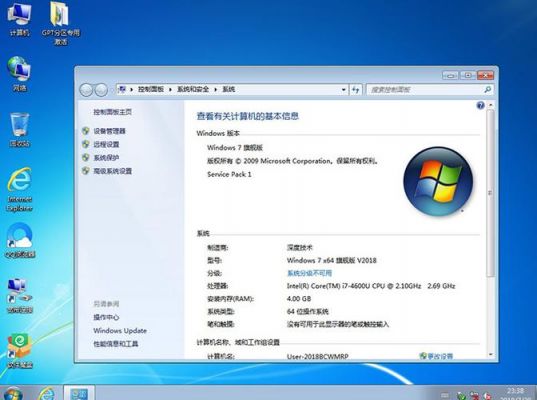537x400 pixels.
Task: Select the QQ浏览器 desktop icon
Action: coord(20,240)
